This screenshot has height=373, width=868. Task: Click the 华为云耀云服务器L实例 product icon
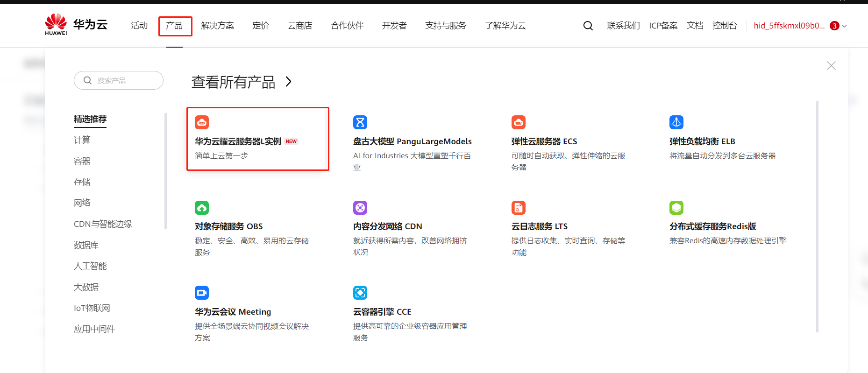tap(202, 122)
